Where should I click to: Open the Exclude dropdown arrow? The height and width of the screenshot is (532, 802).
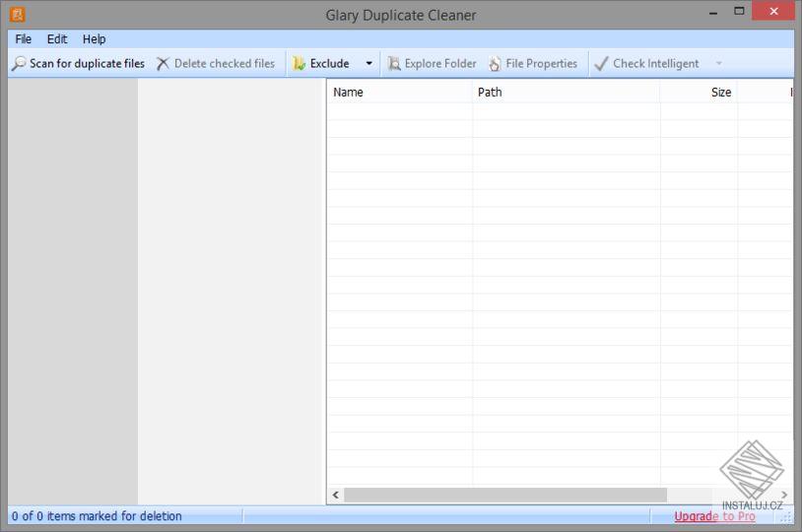[x=368, y=63]
